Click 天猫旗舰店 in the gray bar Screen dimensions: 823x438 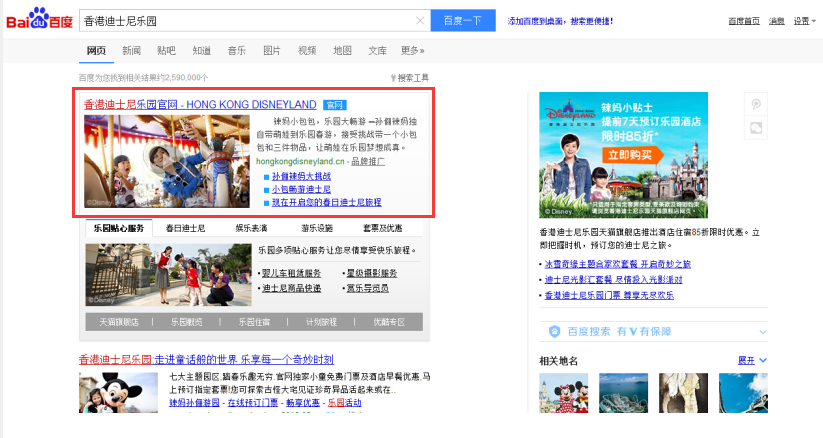tap(119, 322)
